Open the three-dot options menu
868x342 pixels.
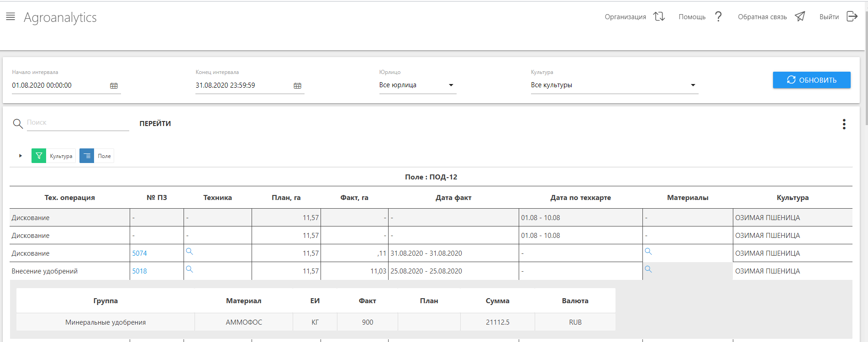pos(844,124)
